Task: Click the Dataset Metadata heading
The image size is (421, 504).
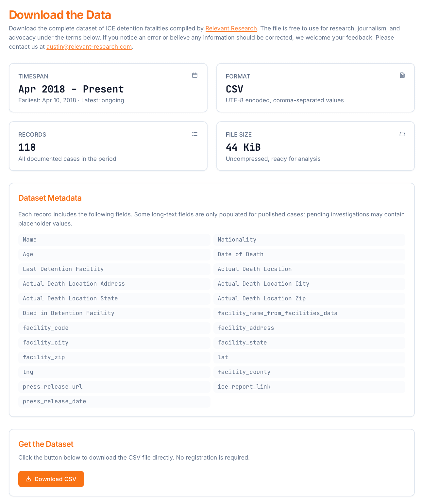Action: coord(50,198)
